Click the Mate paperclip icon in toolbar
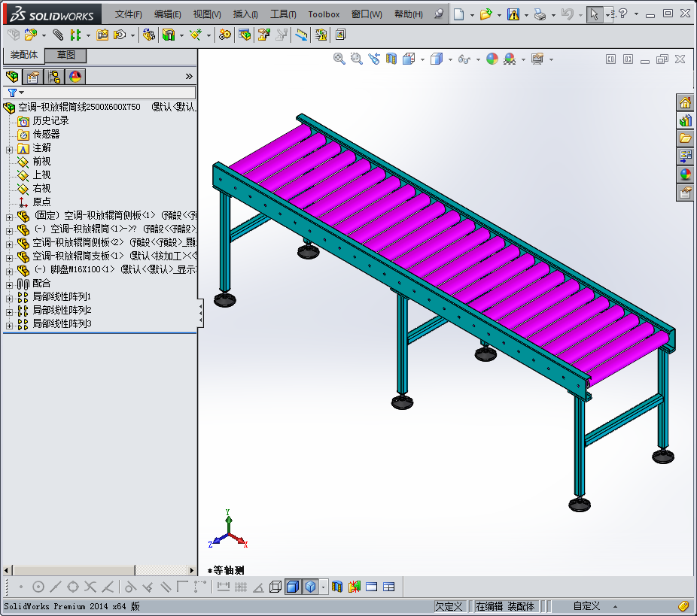This screenshot has width=697, height=616. pyautogui.click(x=58, y=35)
